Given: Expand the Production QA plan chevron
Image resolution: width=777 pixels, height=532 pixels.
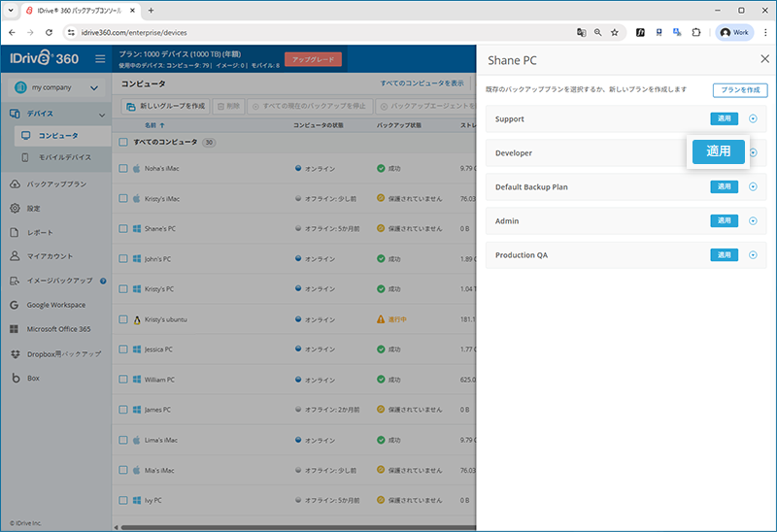Looking at the screenshot, I should (753, 255).
